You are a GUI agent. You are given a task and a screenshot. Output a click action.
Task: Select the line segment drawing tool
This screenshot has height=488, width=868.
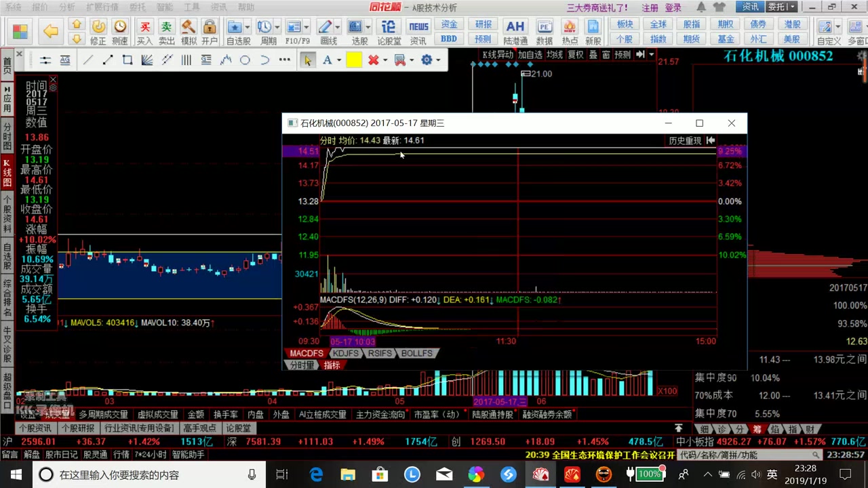(x=107, y=60)
